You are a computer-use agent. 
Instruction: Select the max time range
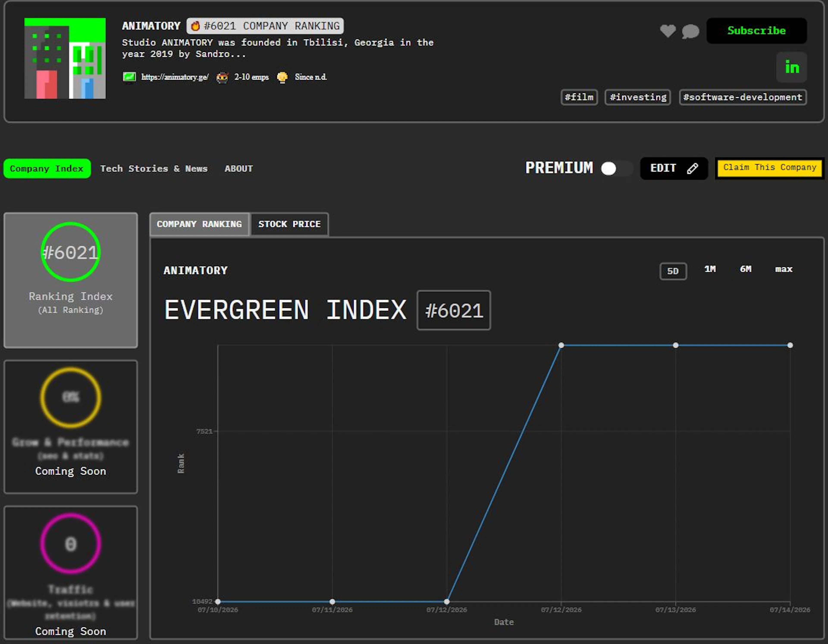click(x=783, y=269)
